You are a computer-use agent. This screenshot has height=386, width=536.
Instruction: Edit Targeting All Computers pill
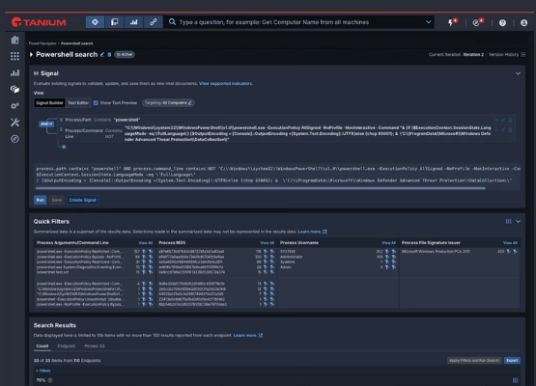(x=168, y=103)
